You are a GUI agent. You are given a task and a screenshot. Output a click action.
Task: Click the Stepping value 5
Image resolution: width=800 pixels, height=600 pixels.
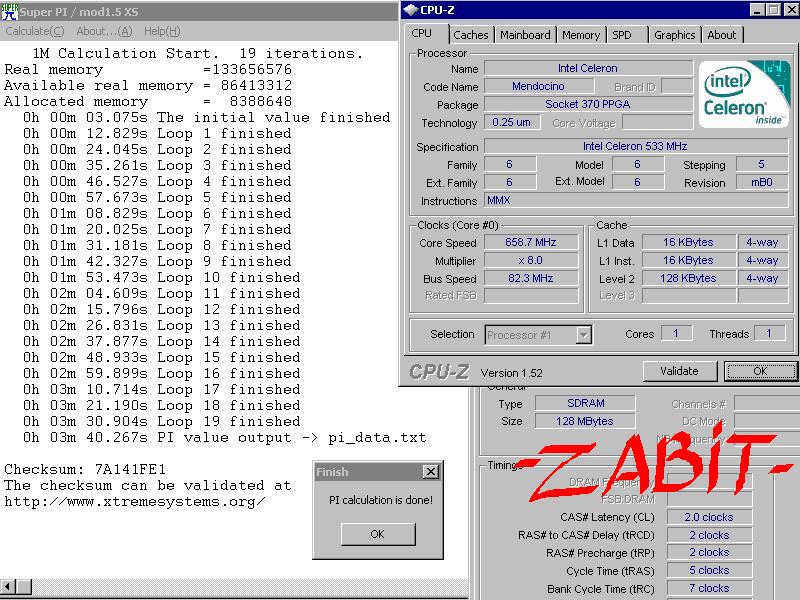point(762,164)
